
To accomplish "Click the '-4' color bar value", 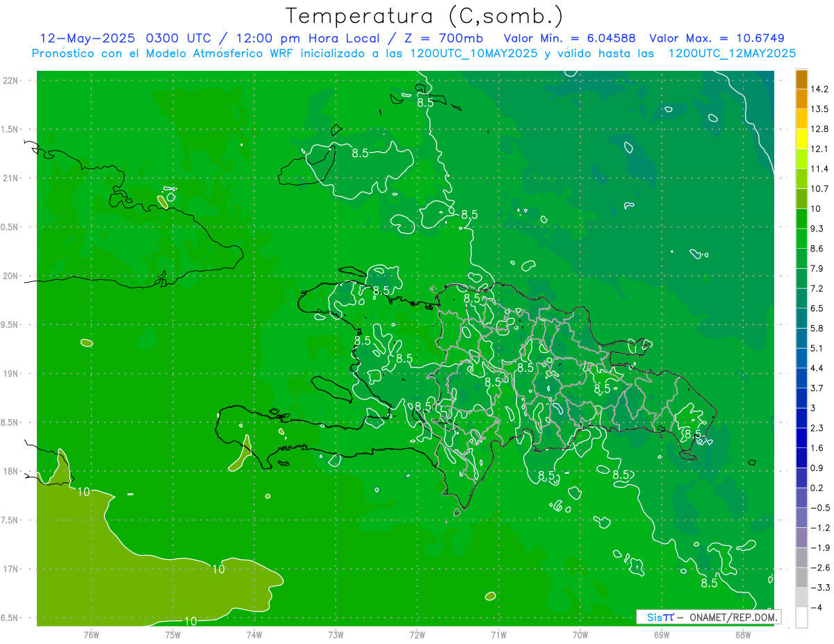I will [x=816, y=608].
